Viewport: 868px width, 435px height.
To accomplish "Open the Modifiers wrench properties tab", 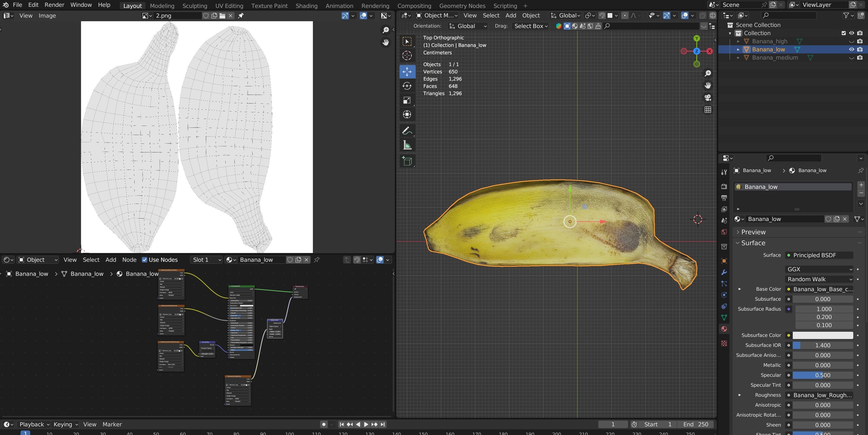I will click(724, 272).
